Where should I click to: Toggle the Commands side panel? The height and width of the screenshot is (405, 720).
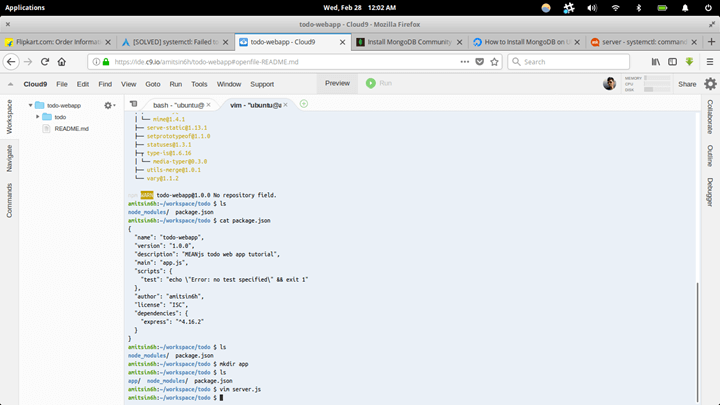[9, 200]
